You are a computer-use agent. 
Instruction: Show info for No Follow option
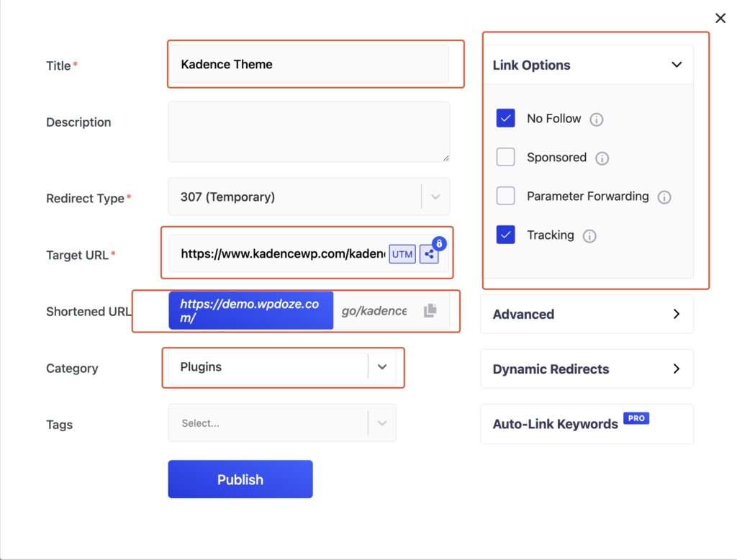tap(597, 119)
